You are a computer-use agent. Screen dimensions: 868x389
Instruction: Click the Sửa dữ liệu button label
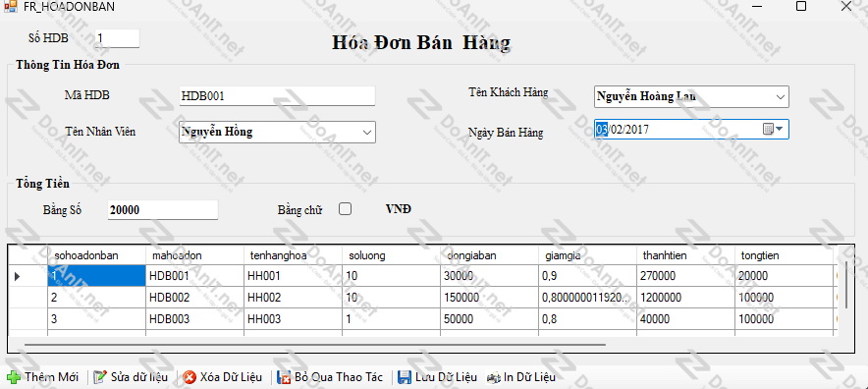(139, 377)
